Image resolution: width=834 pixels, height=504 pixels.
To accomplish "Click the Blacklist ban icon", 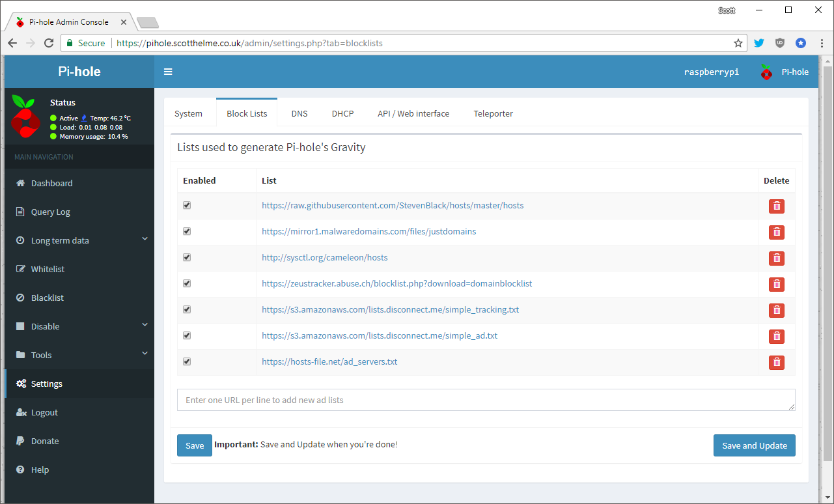I will pyautogui.click(x=20, y=298).
